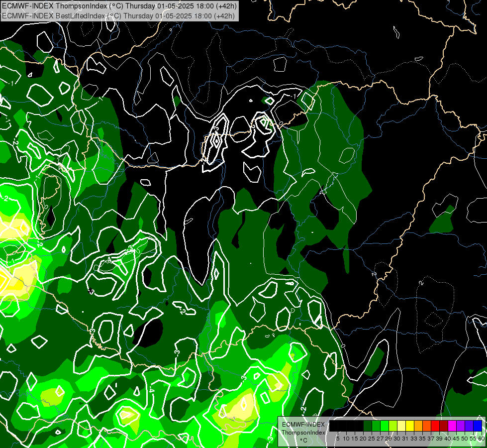Click legend tick value '60'
The width and height of the screenshot is (487, 448).
(x=482, y=439)
